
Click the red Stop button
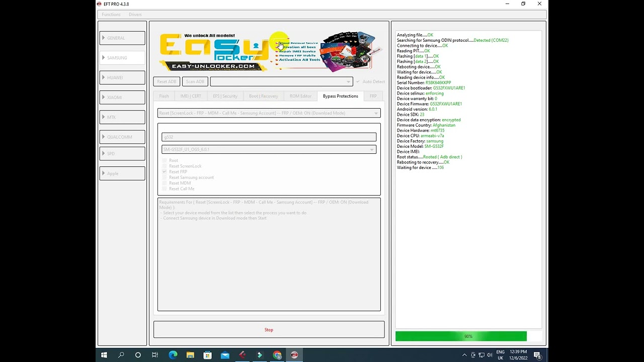tap(269, 330)
